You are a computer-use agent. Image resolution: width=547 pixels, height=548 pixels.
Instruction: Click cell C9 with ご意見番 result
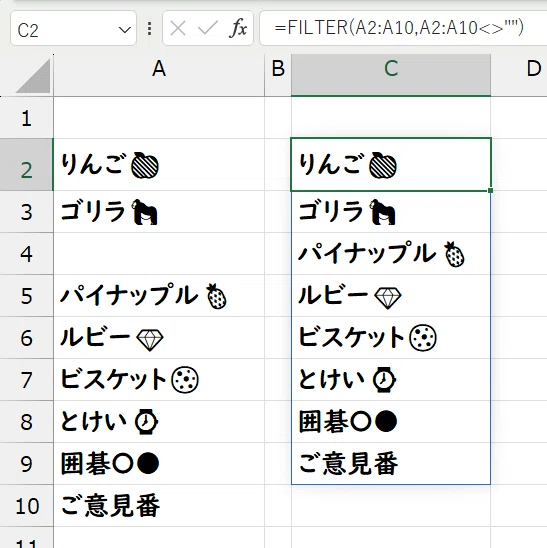pyautogui.click(x=391, y=463)
